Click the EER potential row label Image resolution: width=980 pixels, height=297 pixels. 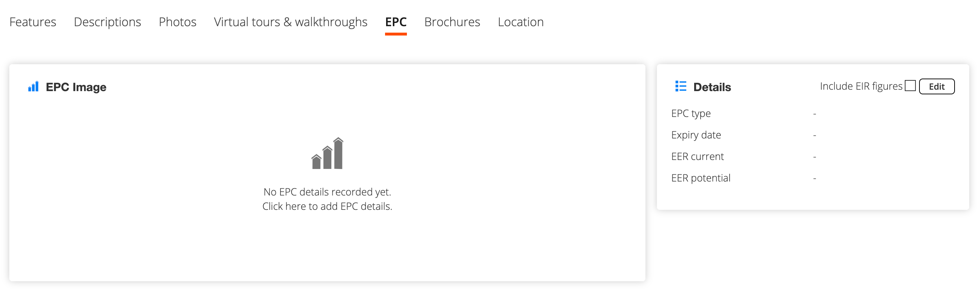pos(701,178)
